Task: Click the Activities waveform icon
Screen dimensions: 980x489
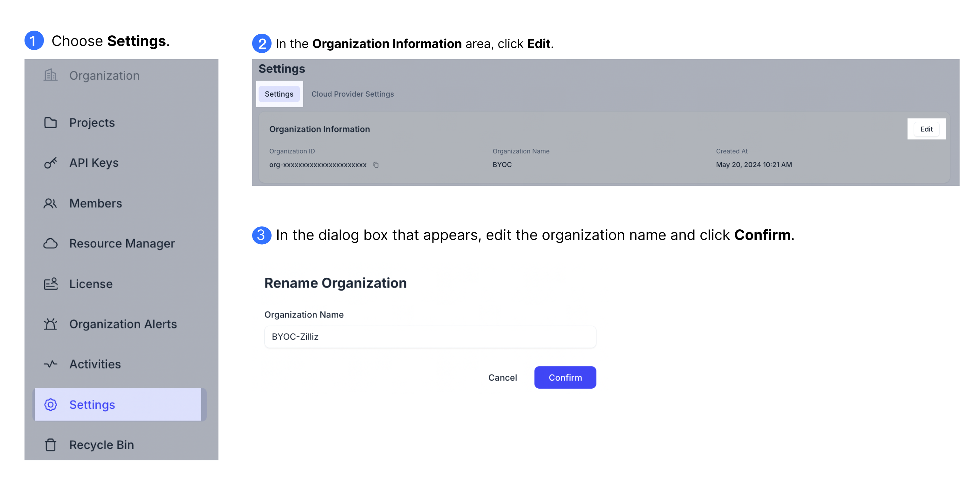Action: coord(51,363)
